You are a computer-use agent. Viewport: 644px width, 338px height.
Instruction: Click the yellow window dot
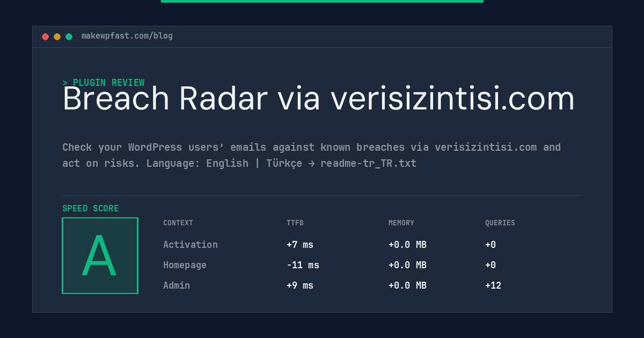click(57, 36)
